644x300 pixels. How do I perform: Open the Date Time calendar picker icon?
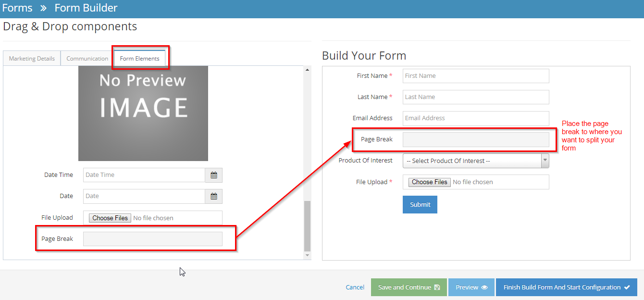point(213,175)
